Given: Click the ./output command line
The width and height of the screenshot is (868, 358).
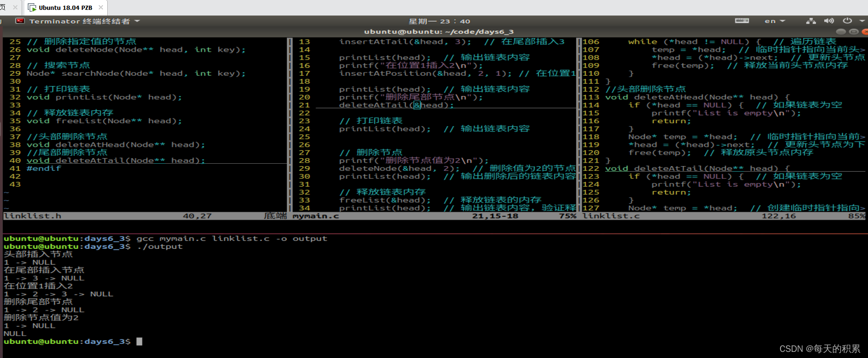Looking at the screenshot, I should (159, 247).
